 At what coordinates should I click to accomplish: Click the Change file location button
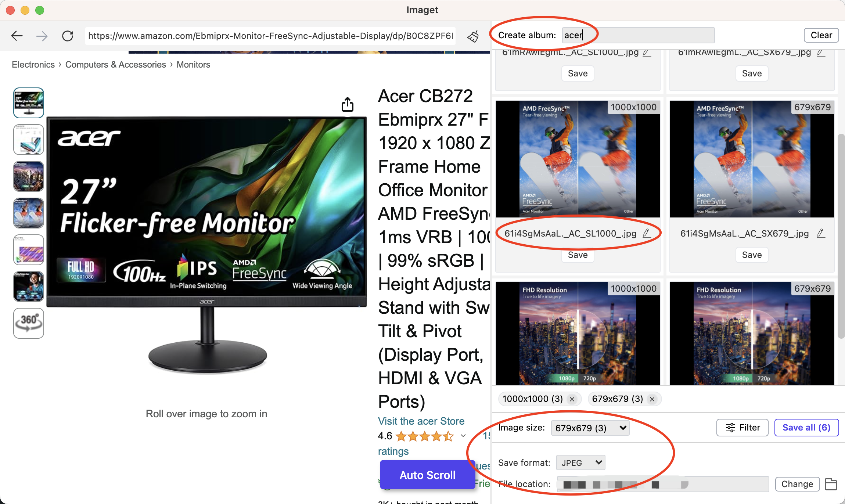pyautogui.click(x=797, y=483)
